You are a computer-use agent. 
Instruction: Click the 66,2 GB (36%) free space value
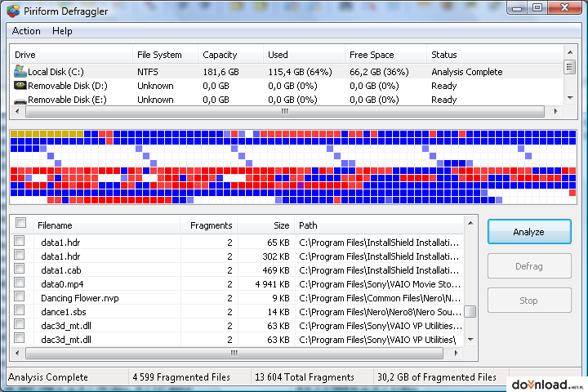(x=379, y=72)
